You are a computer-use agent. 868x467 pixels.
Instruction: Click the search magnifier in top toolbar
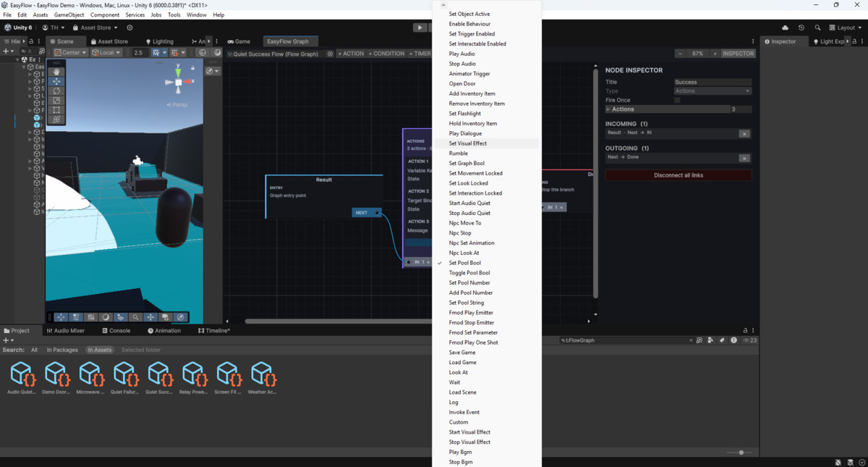818,28
